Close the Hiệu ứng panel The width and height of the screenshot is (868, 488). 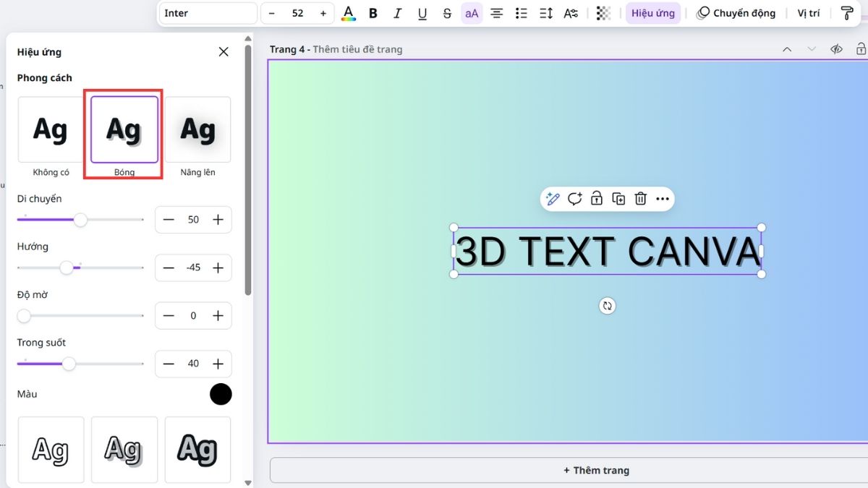click(224, 51)
